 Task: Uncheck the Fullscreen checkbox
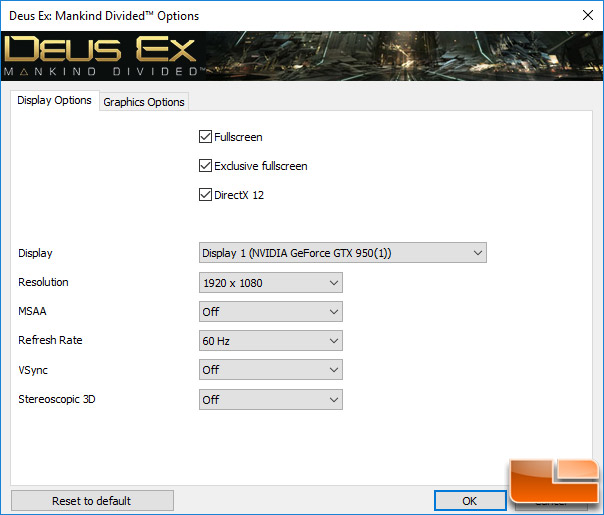click(x=205, y=137)
